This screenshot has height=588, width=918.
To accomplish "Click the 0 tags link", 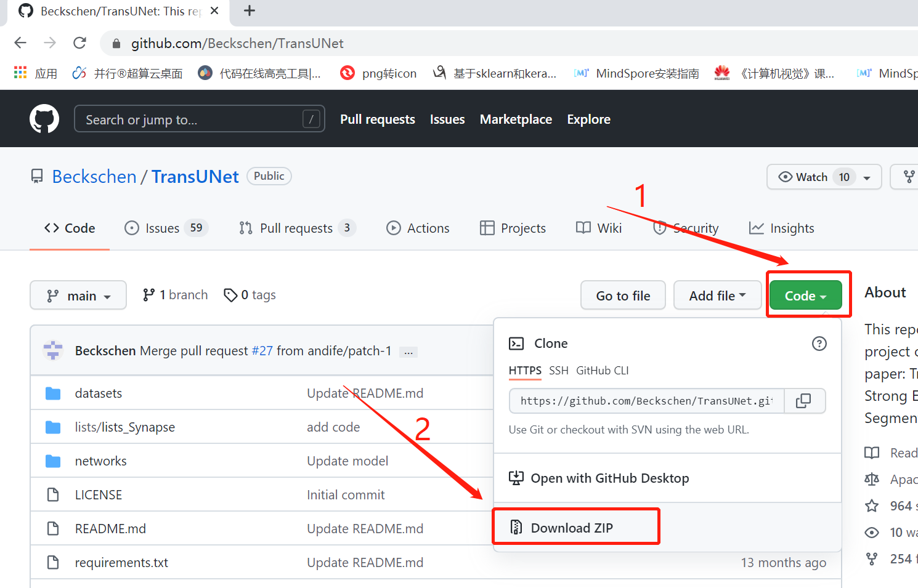I will [x=250, y=295].
